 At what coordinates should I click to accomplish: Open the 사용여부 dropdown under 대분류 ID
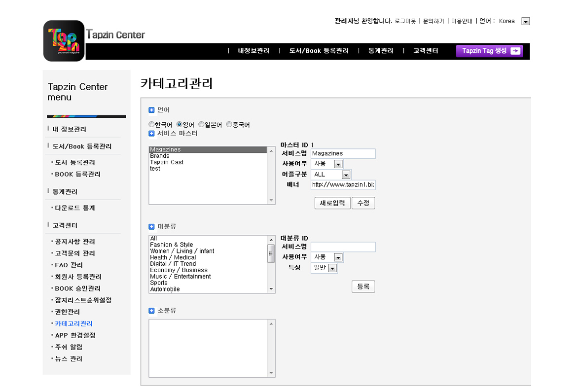click(x=338, y=257)
